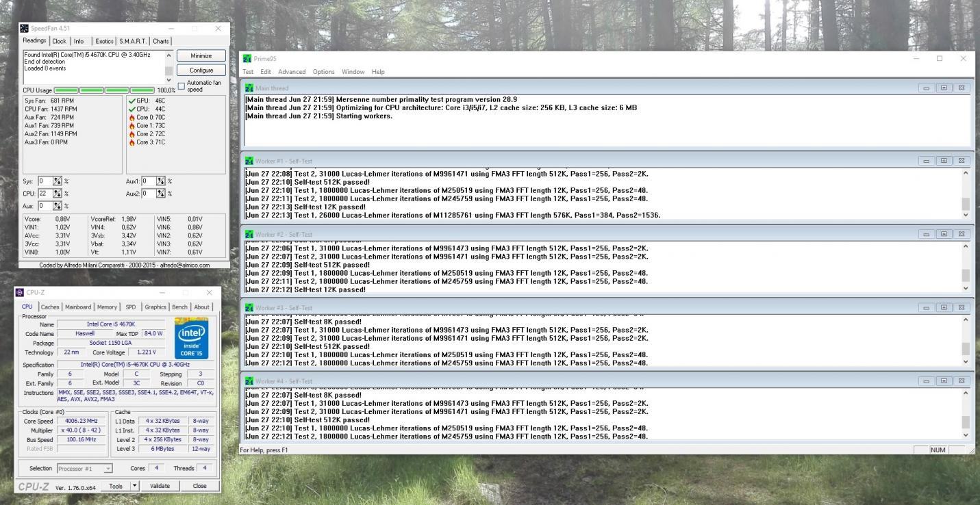
Task: Open the Exotics tab in SpeedFan
Action: click(x=104, y=41)
